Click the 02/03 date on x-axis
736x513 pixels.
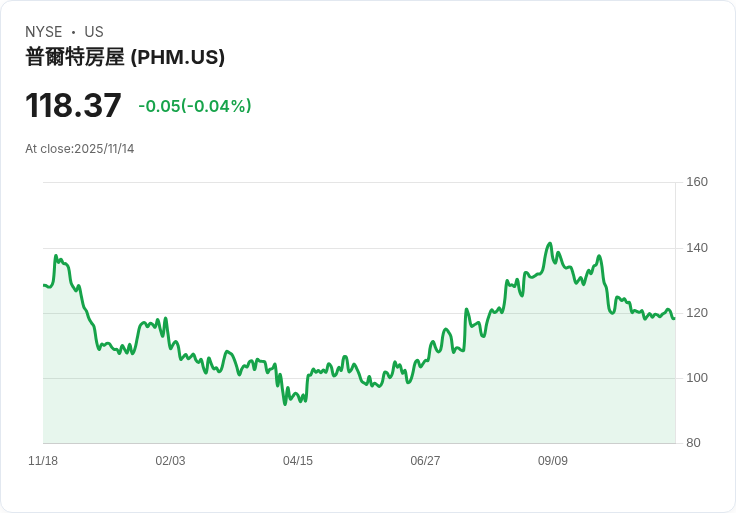[170, 461]
